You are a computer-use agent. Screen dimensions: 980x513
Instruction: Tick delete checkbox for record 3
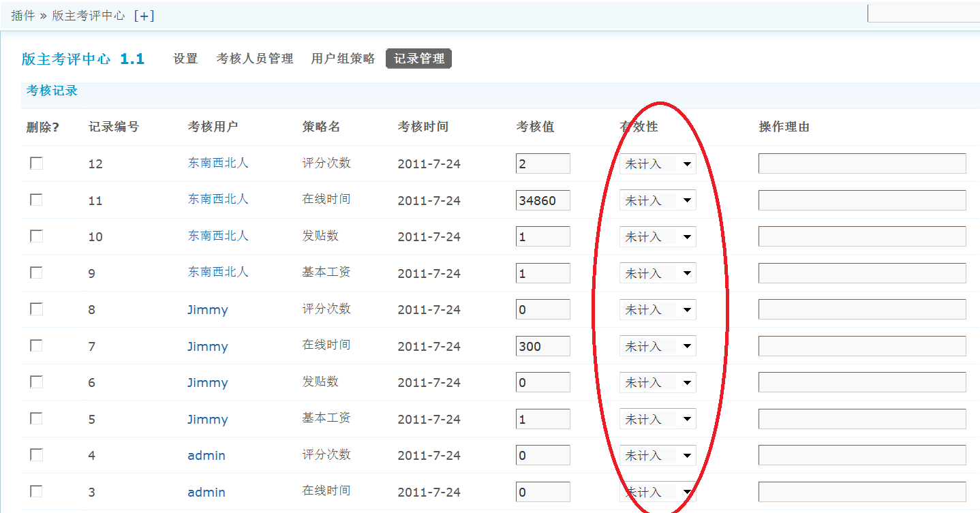[36, 491]
